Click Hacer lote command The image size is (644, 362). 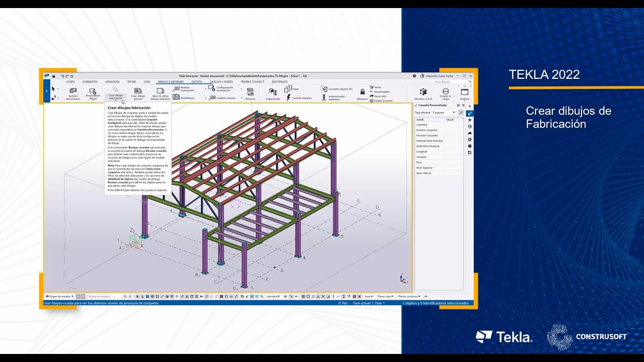pos(377,96)
